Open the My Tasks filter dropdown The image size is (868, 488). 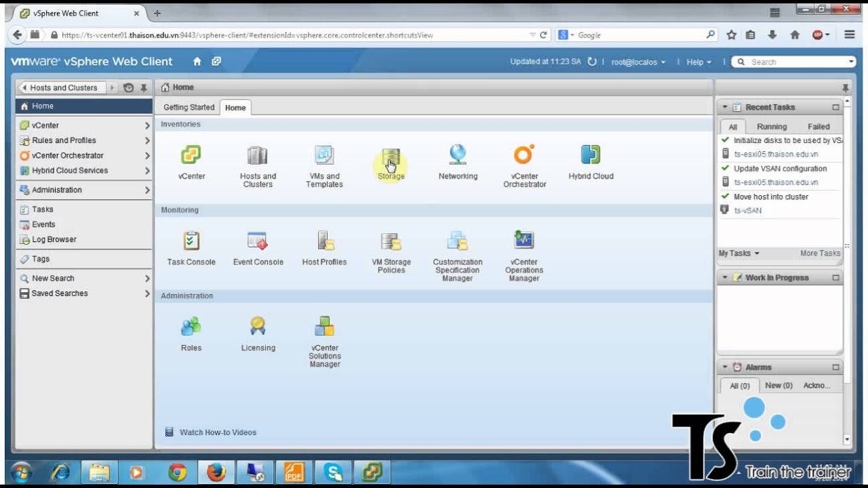pyautogui.click(x=738, y=253)
